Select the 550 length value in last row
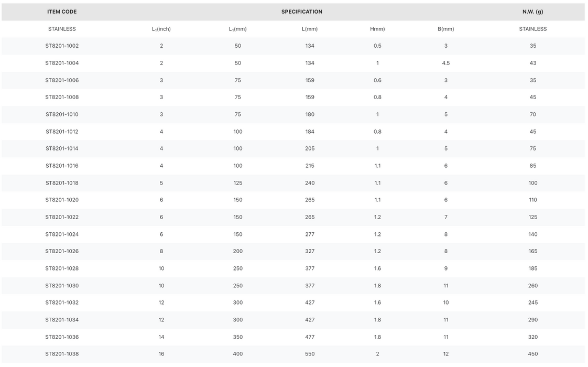The height and width of the screenshot is (367, 588). (310, 354)
